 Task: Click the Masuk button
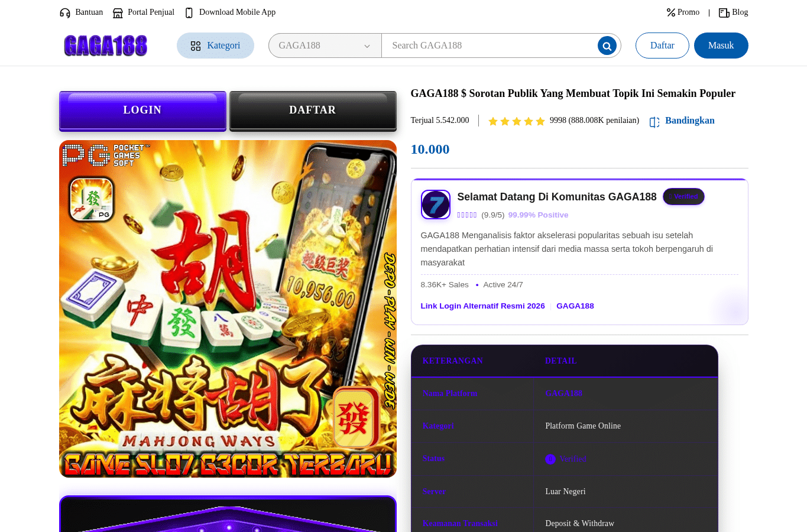(x=721, y=46)
